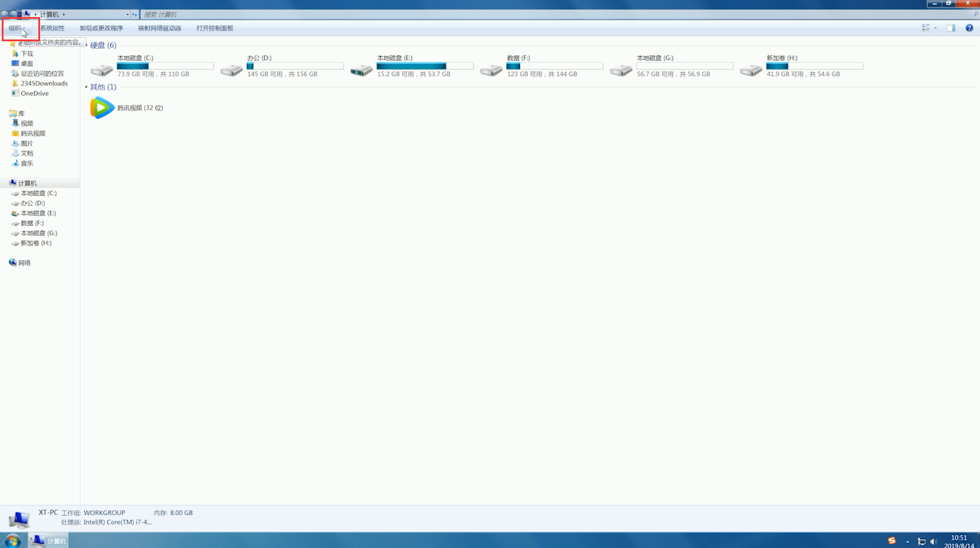Screen dimensions: 980x548
Task: Select 办公 (D:) in navigation pane
Action: [32, 203]
